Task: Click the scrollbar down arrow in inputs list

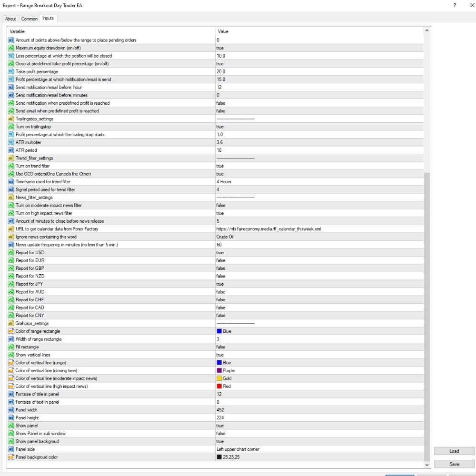Action: 427,465
